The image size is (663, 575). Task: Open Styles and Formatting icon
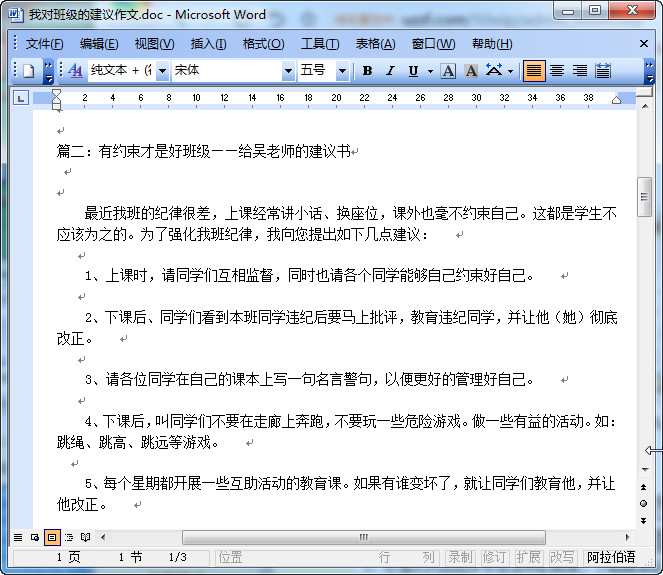coord(75,71)
